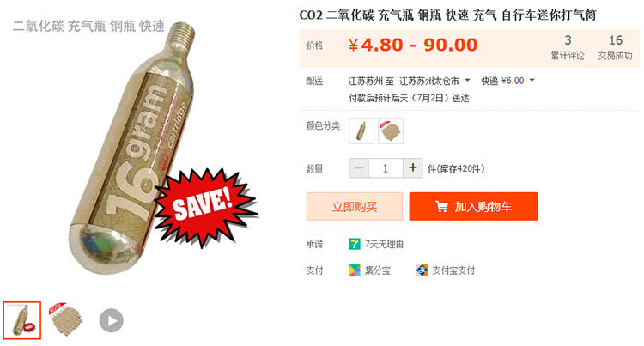Decrease quantity with the minus button
The image size is (644, 346).
pos(359,168)
